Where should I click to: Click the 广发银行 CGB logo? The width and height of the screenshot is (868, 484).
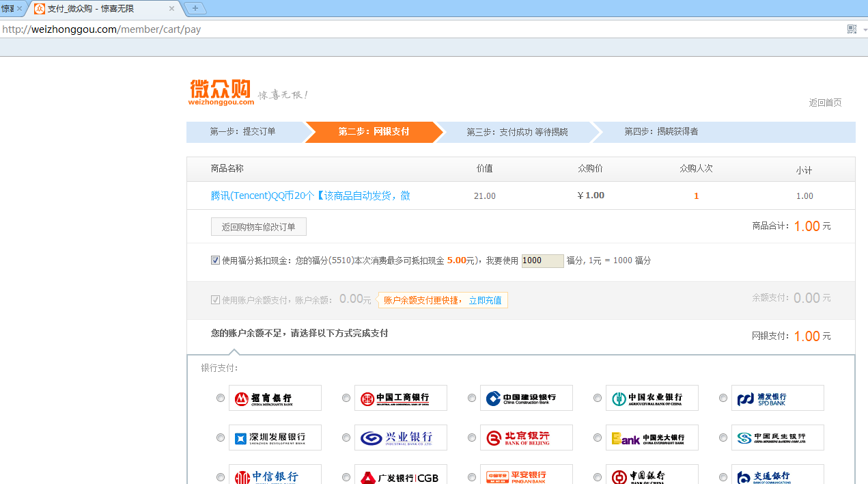coord(401,474)
